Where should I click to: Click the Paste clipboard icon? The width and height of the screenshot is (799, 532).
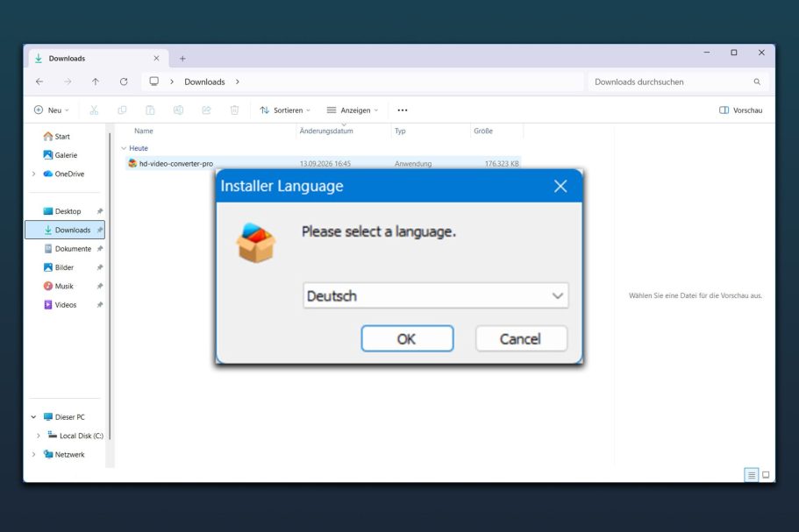click(x=150, y=110)
